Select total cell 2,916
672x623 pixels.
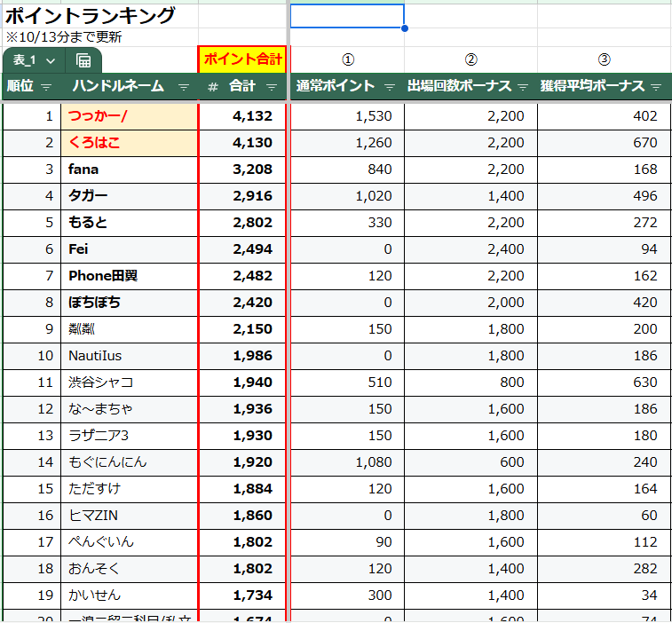tap(242, 196)
